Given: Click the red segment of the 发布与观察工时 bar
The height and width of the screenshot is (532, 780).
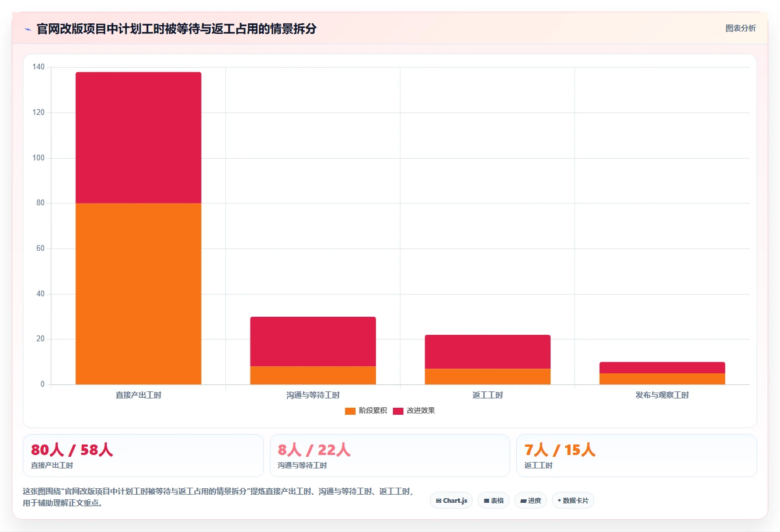Looking at the screenshot, I should (x=662, y=367).
